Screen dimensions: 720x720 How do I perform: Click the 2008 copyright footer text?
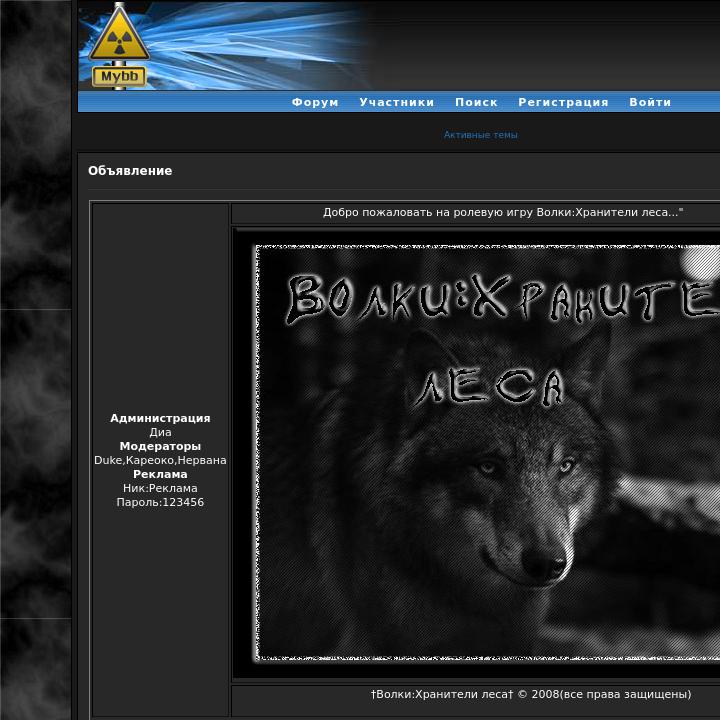pyautogui.click(x=530, y=694)
